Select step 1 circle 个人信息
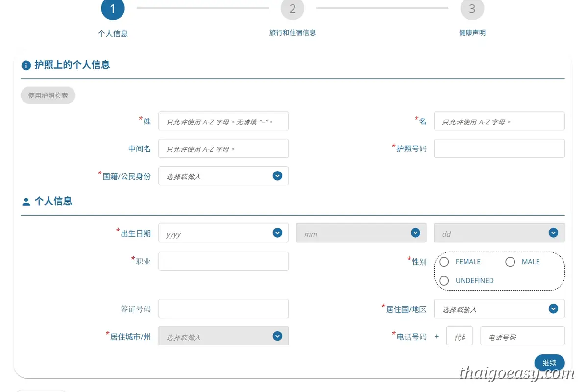This screenshot has height=392, width=588. tap(113, 9)
